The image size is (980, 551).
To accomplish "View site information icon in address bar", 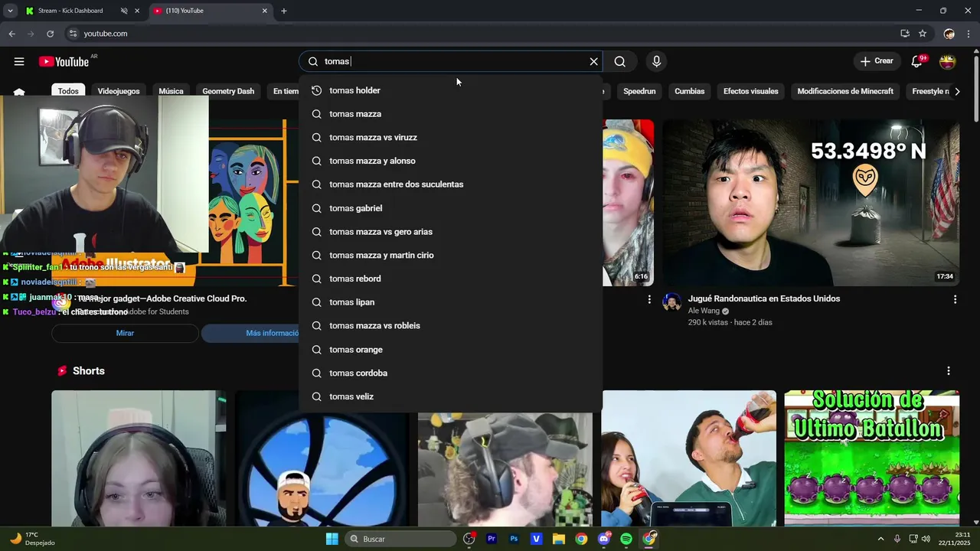I will [x=73, y=34].
